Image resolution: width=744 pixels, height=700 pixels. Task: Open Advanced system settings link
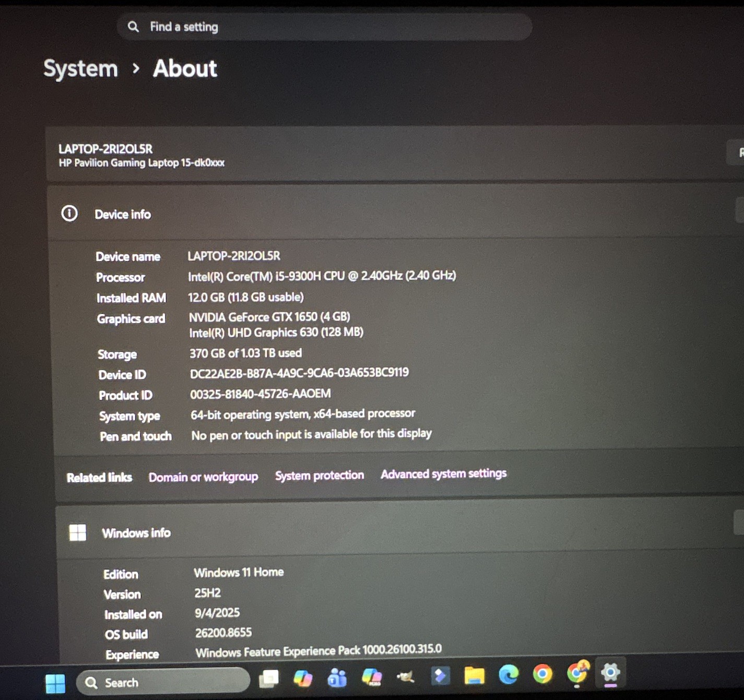[x=443, y=473]
